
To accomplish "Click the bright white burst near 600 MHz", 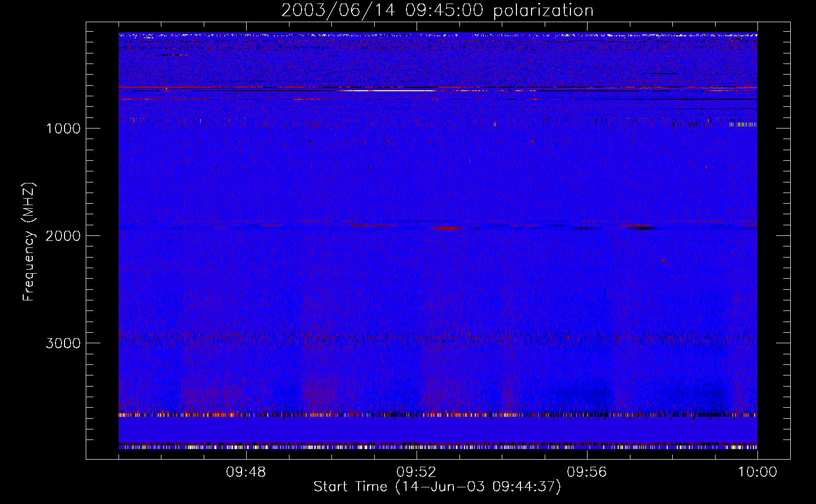I will click(387, 91).
